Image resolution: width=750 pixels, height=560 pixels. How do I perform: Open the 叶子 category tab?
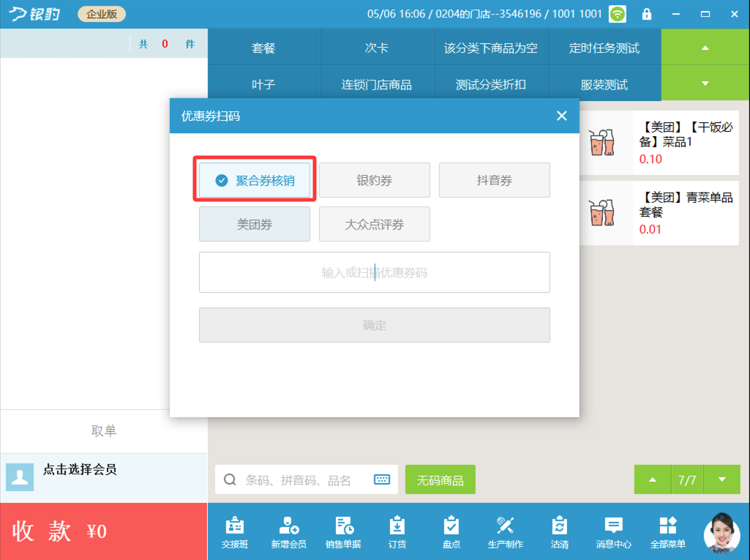pyautogui.click(x=263, y=84)
